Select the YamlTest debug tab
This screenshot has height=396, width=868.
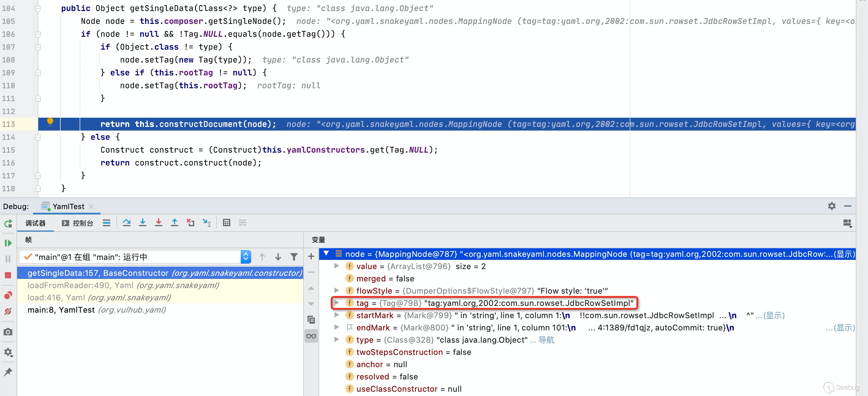tap(68, 207)
